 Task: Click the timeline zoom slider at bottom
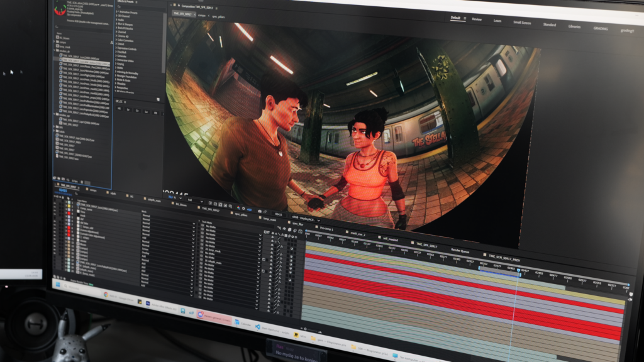coord(312,329)
